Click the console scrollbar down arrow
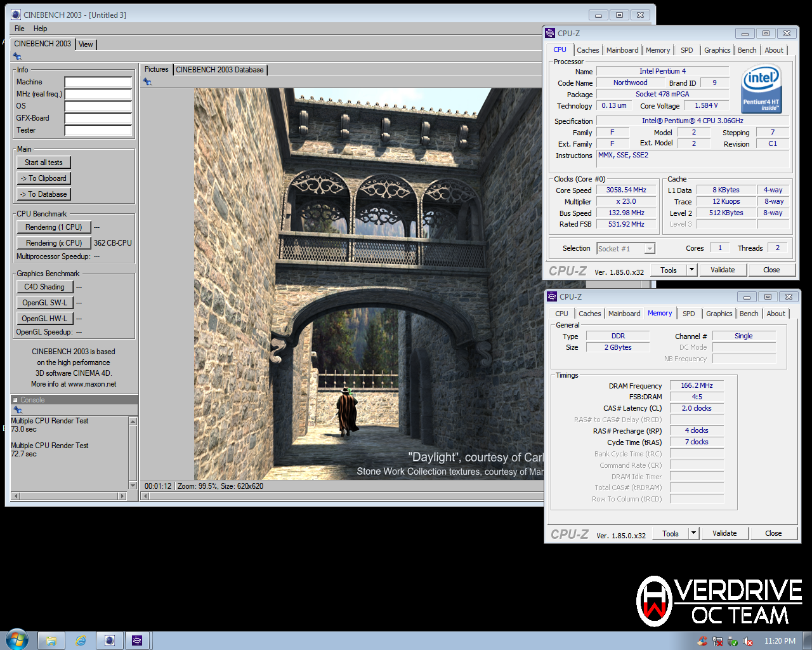 [133, 486]
